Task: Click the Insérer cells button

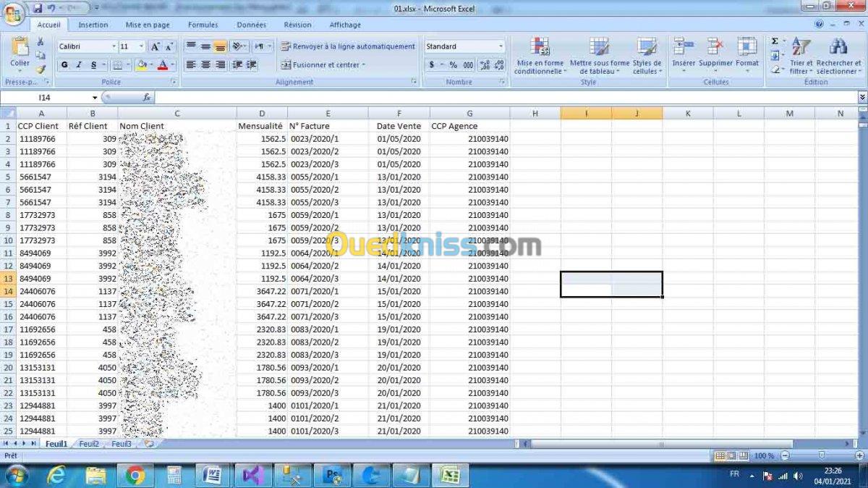Action: 684,56
